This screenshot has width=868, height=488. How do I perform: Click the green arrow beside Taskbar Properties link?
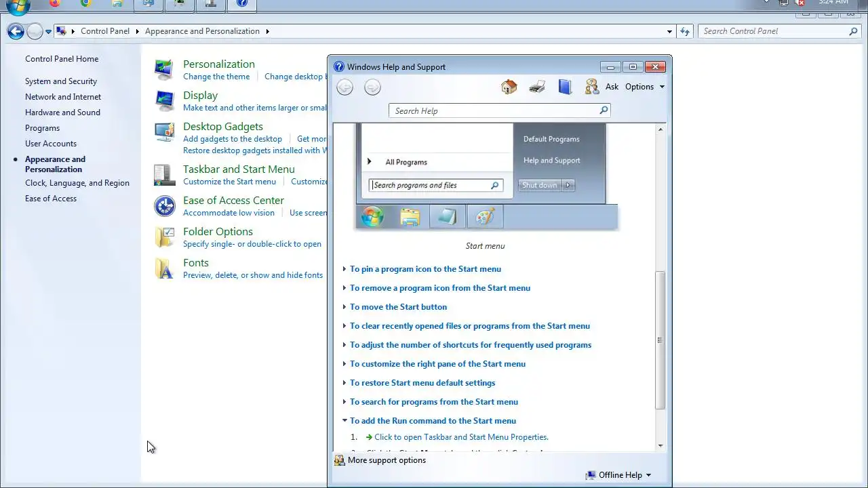(x=369, y=437)
